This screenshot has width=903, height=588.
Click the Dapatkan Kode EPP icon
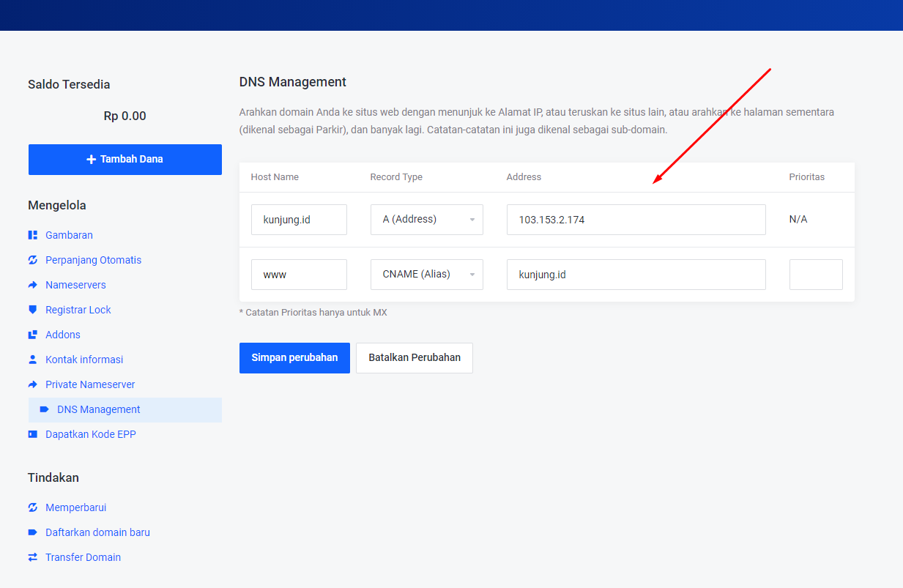(32, 434)
